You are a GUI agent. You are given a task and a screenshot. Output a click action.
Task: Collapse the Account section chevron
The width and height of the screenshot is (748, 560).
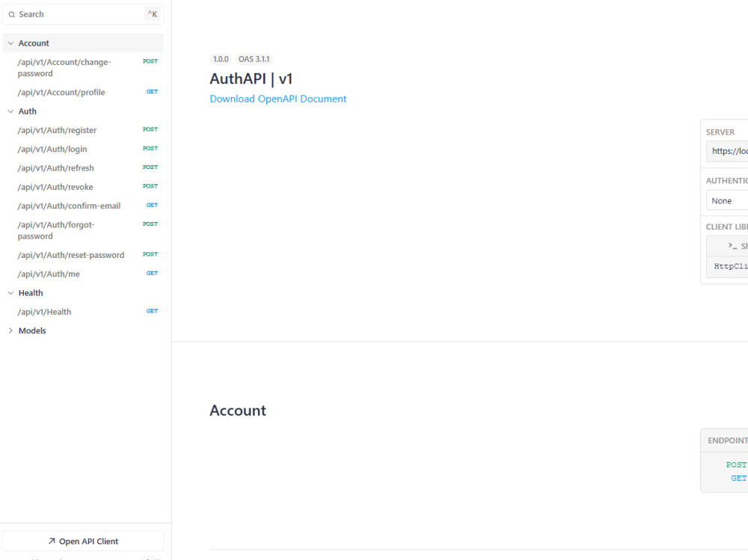click(x=10, y=43)
